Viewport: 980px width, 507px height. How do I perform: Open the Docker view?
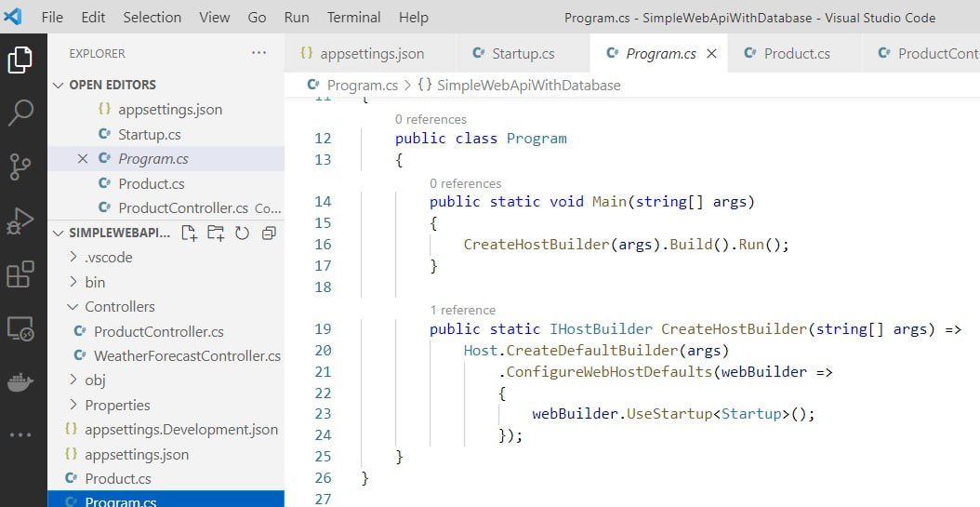[x=20, y=382]
